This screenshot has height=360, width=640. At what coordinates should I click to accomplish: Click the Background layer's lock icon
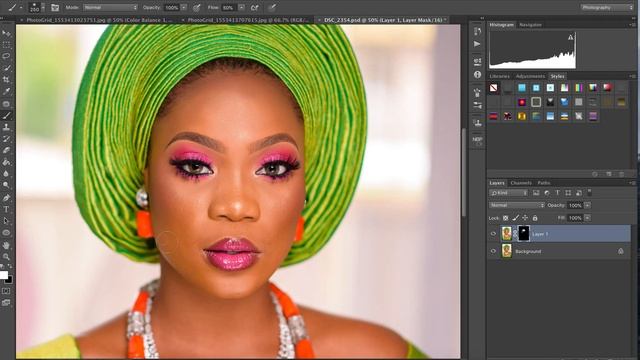coord(620,251)
